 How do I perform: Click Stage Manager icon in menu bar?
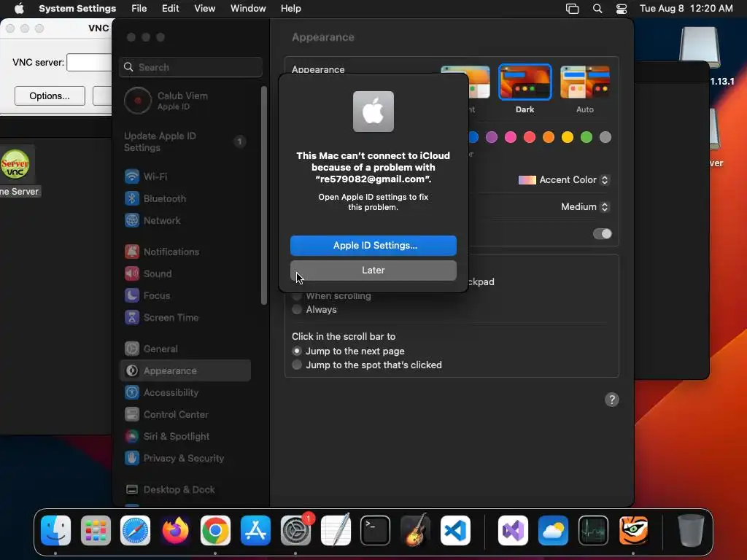tap(572, 9)
